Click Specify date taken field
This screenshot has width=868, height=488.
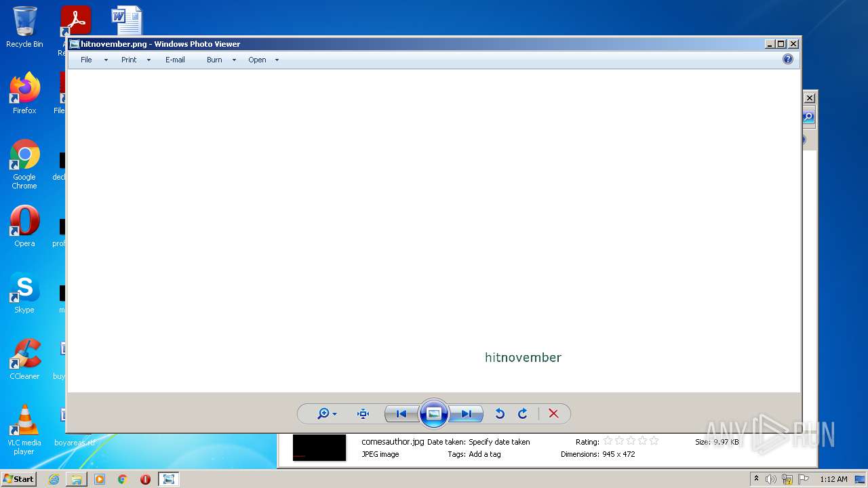(x=499, y=442)
